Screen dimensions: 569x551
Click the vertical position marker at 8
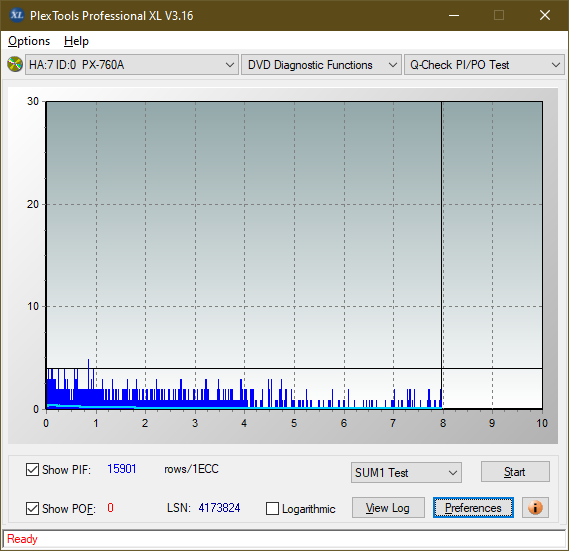[442, 255]
